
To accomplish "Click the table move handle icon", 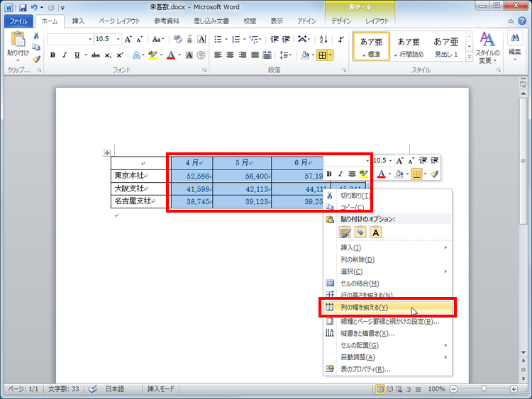I will coord(107,153).
